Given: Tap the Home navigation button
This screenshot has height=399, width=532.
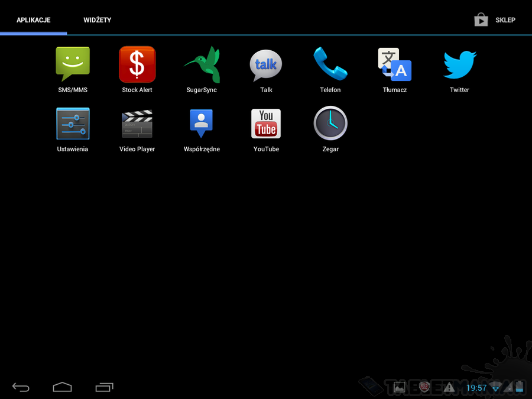Looking at the screenshot, I should 63,387.
